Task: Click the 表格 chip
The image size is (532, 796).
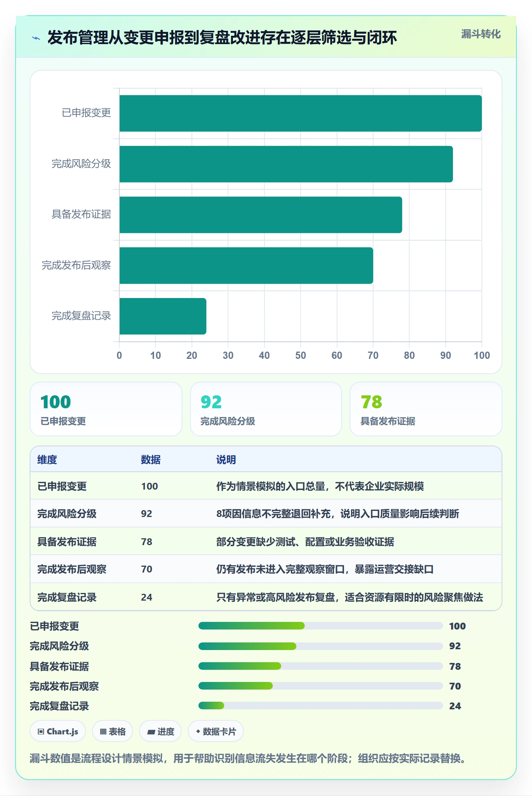Action: point(112,731)
